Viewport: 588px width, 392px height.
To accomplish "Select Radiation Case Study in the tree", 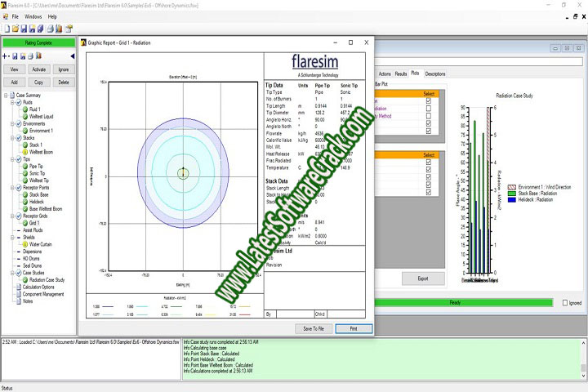I will pyautogui.click(x=47, y=280).
